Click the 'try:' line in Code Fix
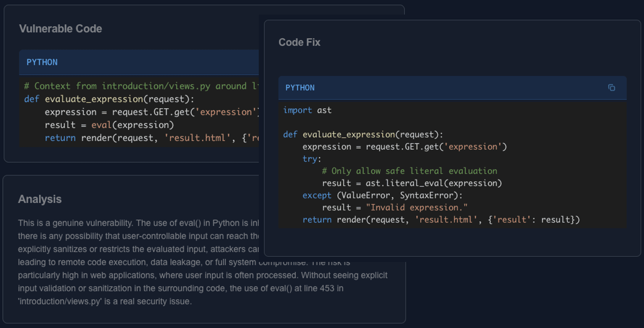 click(x=312, y=159)
